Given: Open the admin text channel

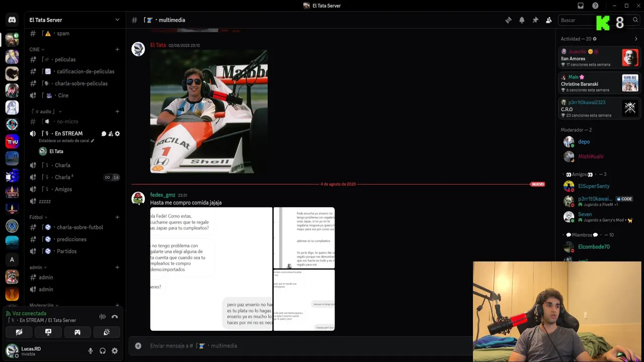Looking at the screenshot, I should pos(75,278).
